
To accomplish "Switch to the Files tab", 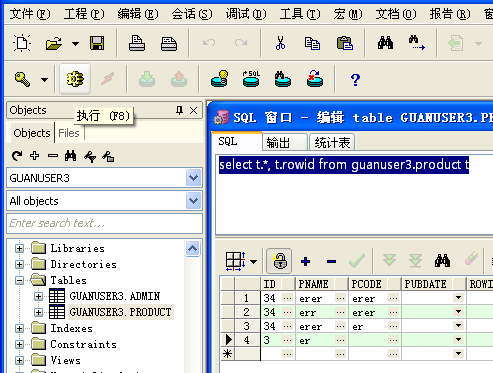I will click(x=69, y=133).
